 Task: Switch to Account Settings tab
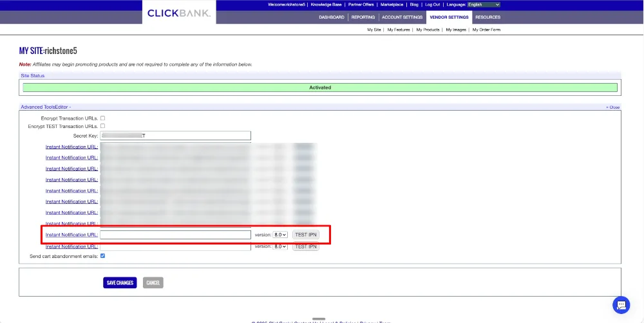(x=402, y=17)
